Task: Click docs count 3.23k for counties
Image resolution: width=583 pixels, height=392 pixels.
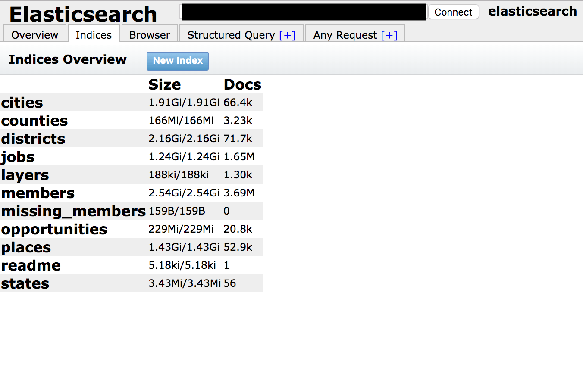Action: pos(238,121)
